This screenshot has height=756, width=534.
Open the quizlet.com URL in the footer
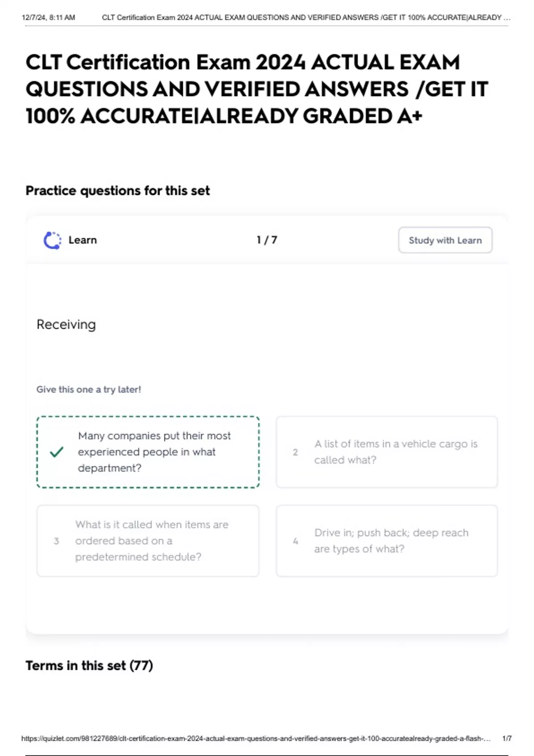point(255,739)
